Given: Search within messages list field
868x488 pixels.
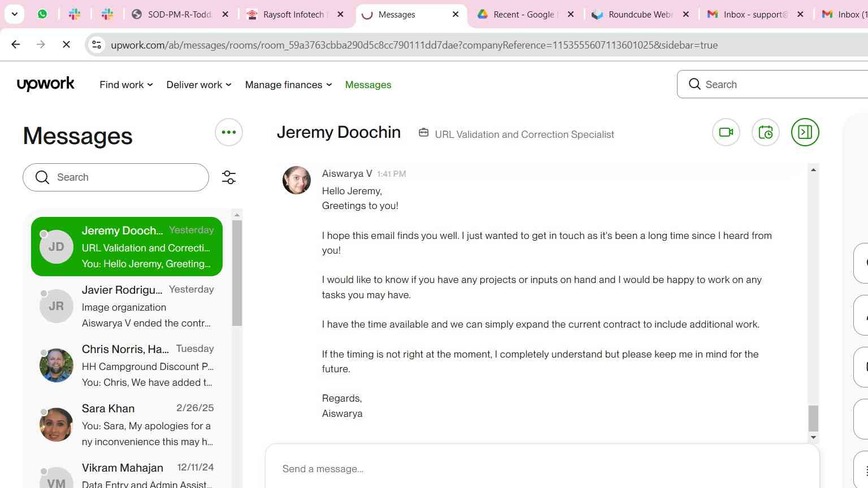Looking at the screenshot, I should click(x=116, y=177).
